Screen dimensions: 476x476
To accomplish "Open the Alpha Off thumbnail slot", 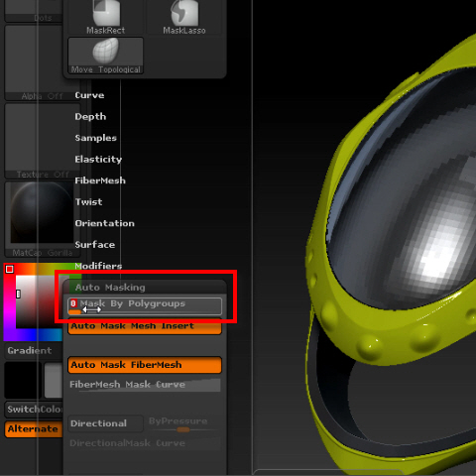I will (42, 62).
